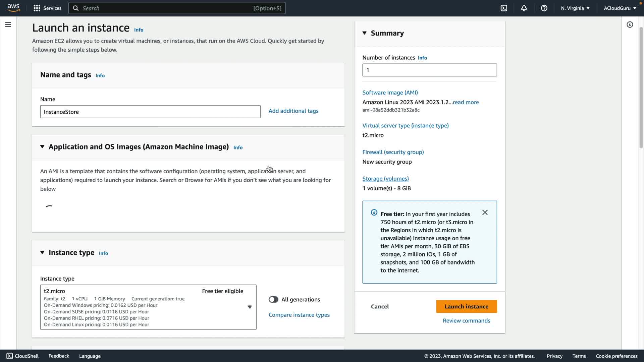Collapse the Instance type section

[x=42, y=252]
